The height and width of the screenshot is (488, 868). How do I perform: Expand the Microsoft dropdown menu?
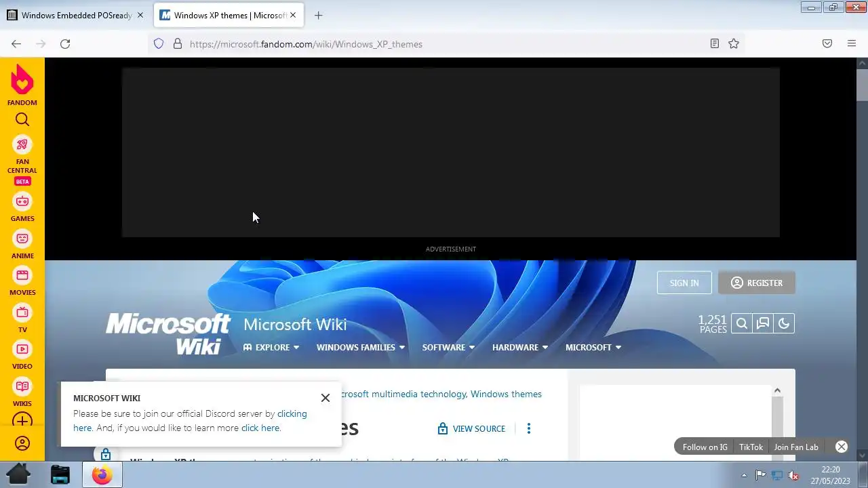point(593,347)
